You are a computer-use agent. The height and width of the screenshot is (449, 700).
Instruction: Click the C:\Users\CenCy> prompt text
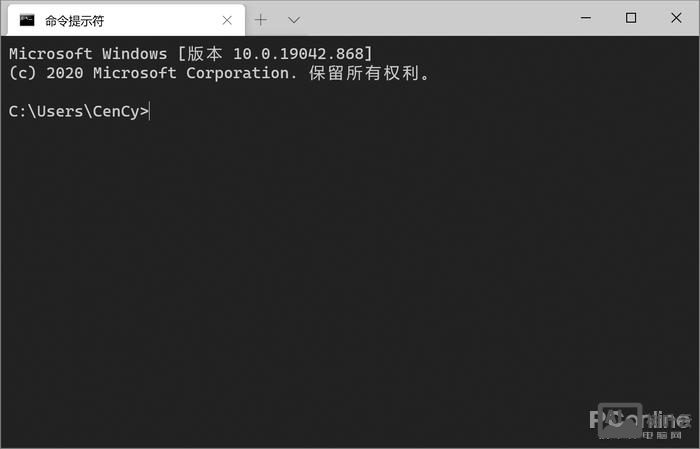click(78, 111)
